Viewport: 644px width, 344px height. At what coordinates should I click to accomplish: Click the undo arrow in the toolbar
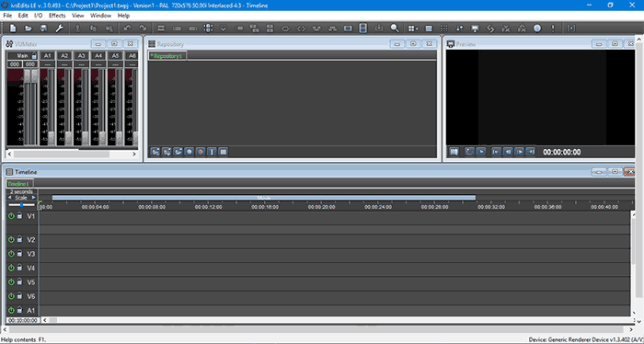click(127, 29)
